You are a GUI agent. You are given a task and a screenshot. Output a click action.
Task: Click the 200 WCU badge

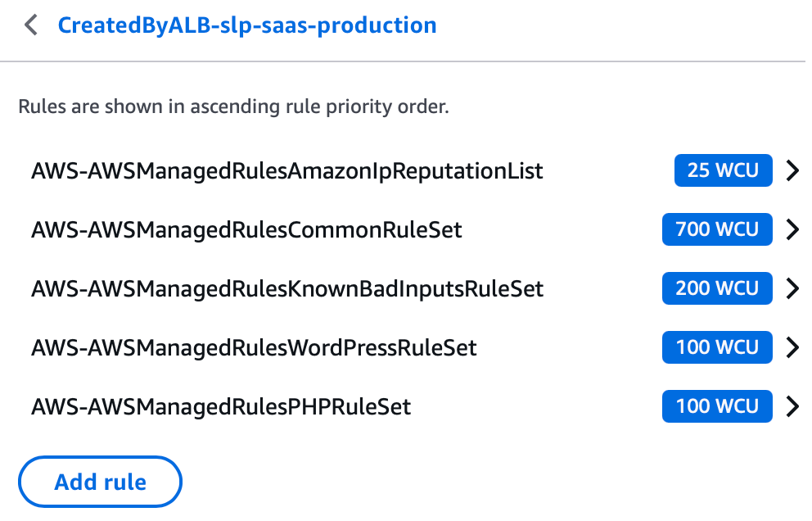[x=717, y=288]
